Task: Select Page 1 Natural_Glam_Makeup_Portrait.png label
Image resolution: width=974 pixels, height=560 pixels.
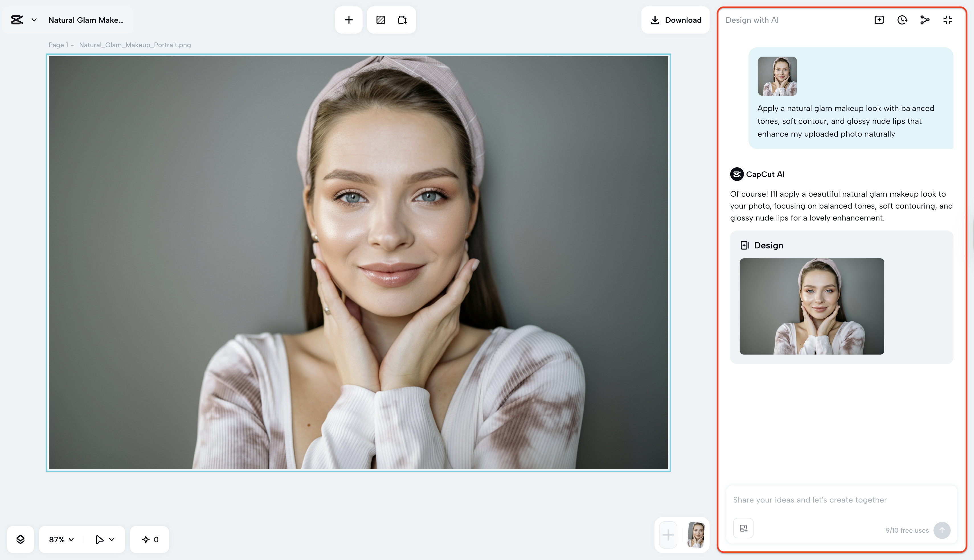Action: coord(119,45)
